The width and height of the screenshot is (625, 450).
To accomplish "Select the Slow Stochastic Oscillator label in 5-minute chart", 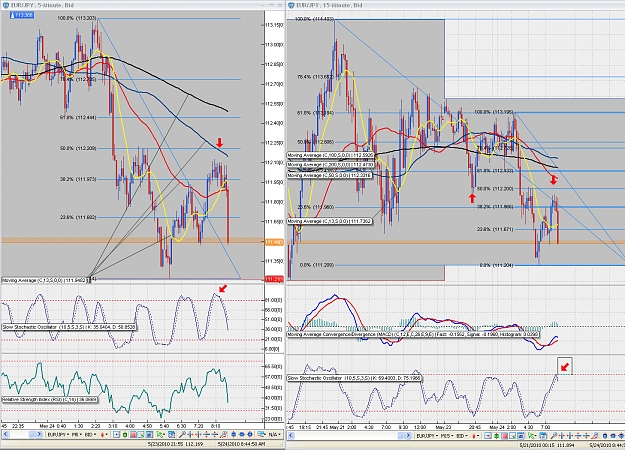I will [x=69, y=327].
